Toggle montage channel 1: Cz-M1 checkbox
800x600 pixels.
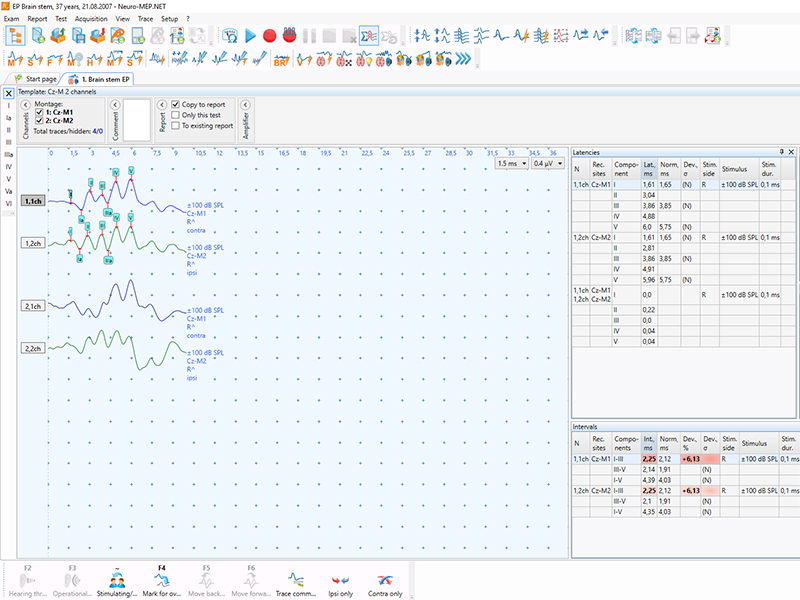point(39,112)
